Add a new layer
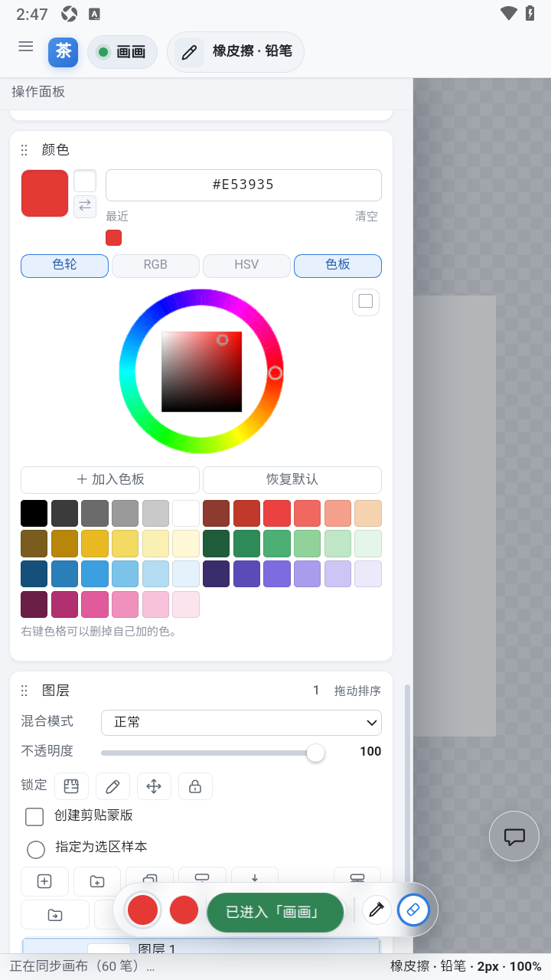551x980 pixels. 44,881
